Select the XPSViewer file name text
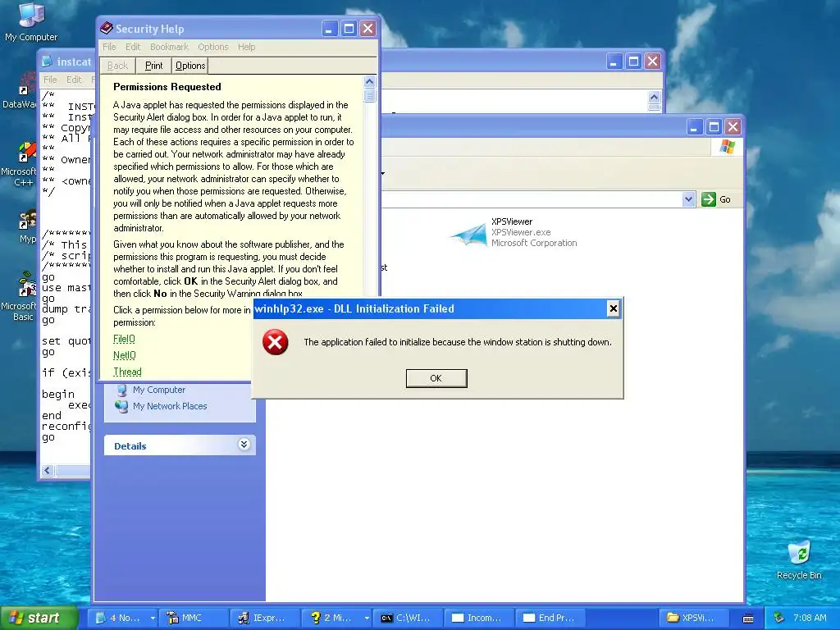 point(512,221)
